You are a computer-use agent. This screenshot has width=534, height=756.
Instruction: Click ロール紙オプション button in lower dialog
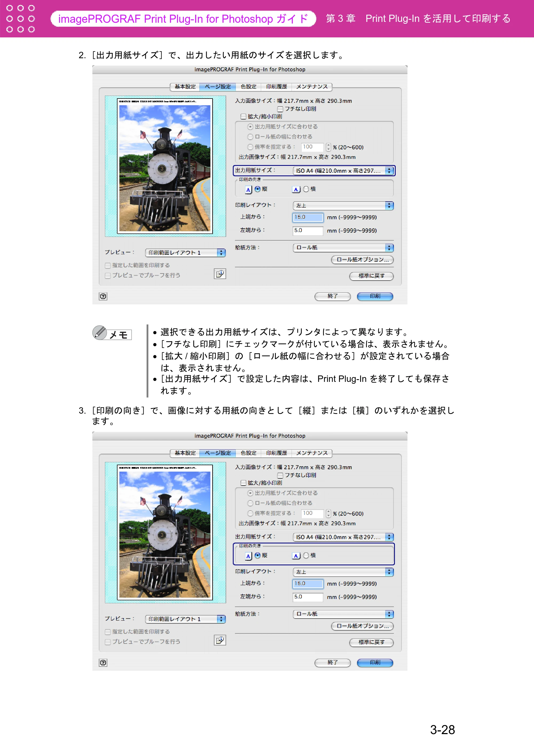pos(362,626)
